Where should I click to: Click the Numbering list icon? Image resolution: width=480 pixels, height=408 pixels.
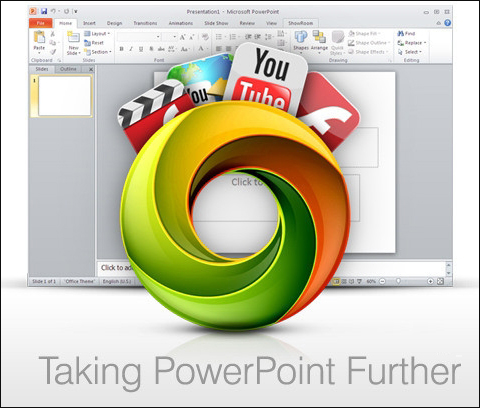coord(233,37)
